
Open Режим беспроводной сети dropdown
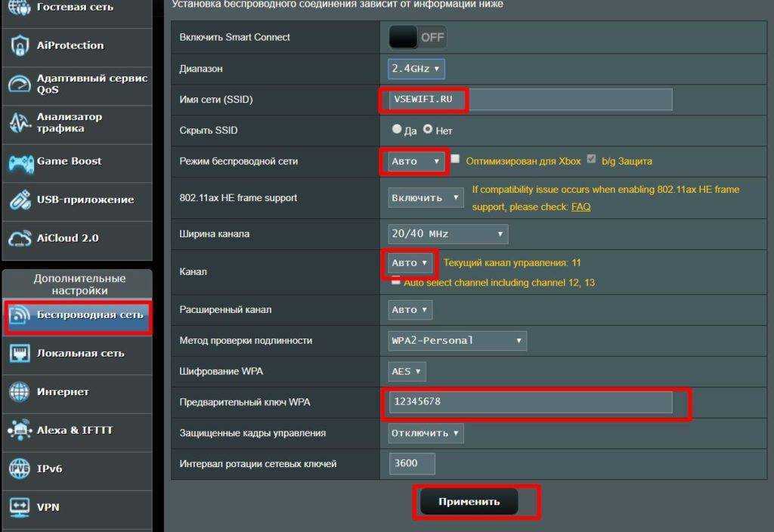416,162
